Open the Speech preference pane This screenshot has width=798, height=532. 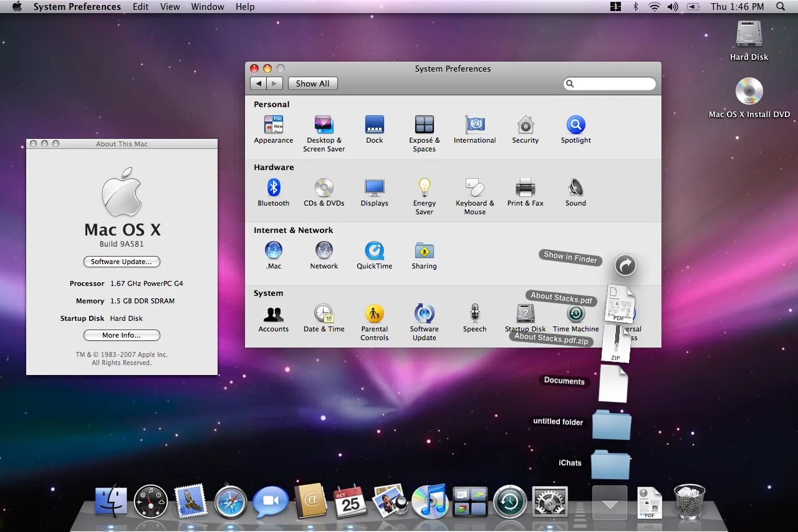[x=475, y=318]
